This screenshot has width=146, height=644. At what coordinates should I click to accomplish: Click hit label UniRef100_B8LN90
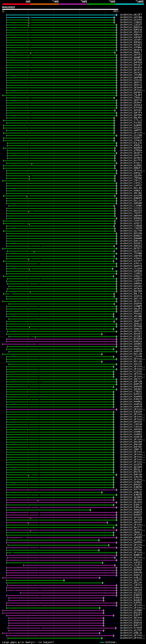click(131, 118)
